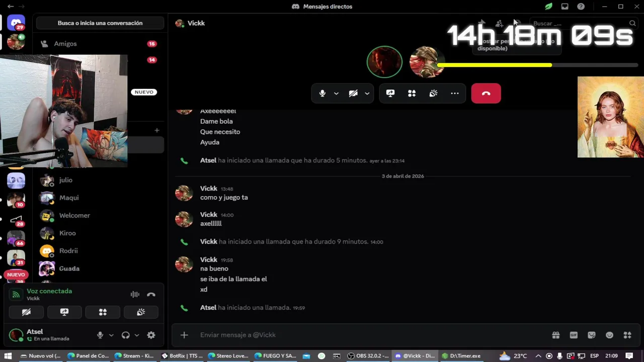
Task: Open more options ellipsis in call
Action: (x=455, y=93)
